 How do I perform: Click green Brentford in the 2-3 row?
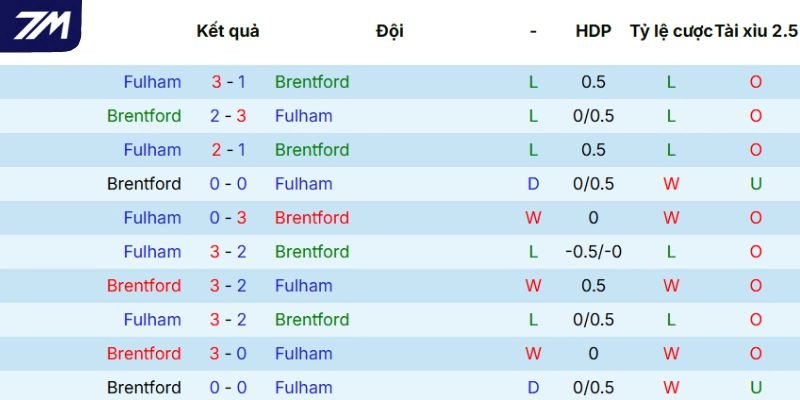144,116
